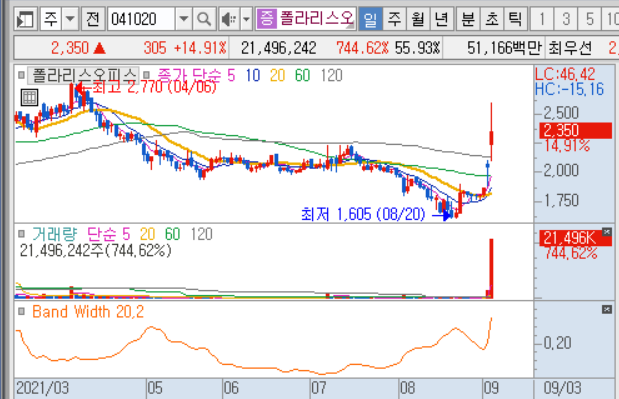Screen dimensions: 619x399
Task: Open the stock code 041020 history dropdown
Action: [x=184, y=19]
